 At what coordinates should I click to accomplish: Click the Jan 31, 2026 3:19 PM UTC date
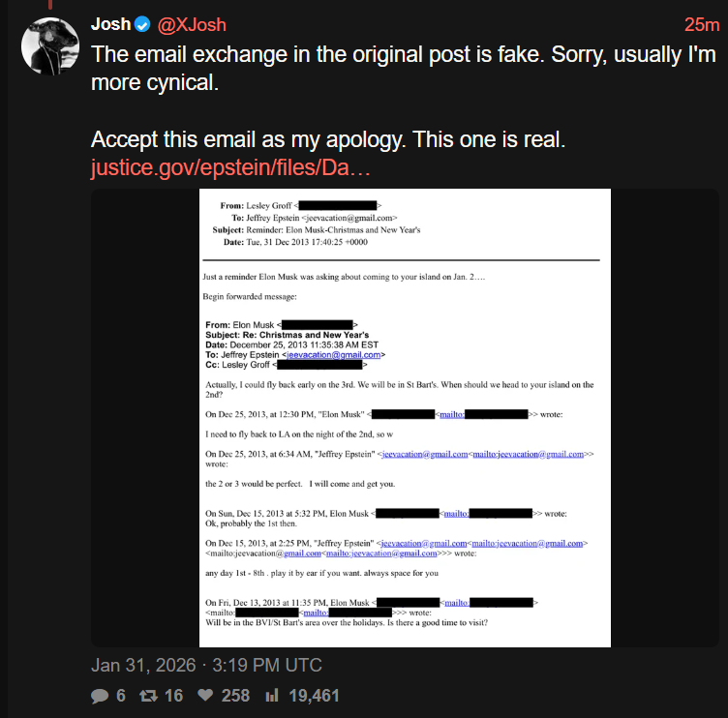pos(206,666)
